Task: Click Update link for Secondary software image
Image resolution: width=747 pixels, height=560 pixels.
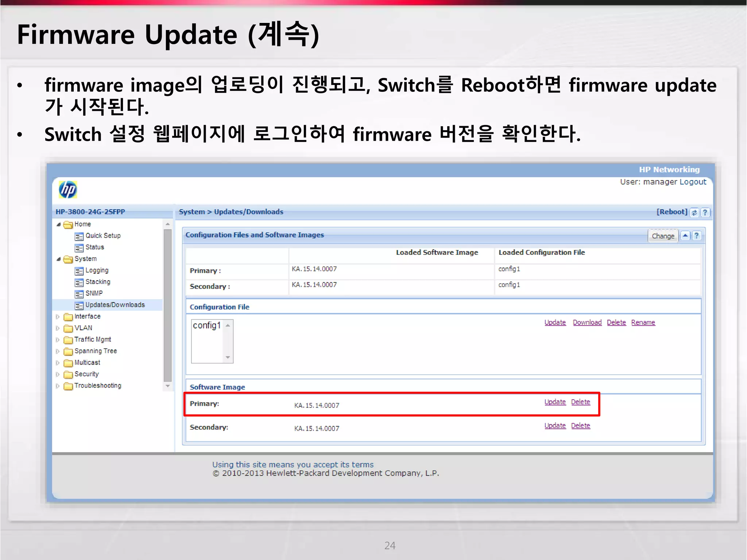Action: (555, 425)
